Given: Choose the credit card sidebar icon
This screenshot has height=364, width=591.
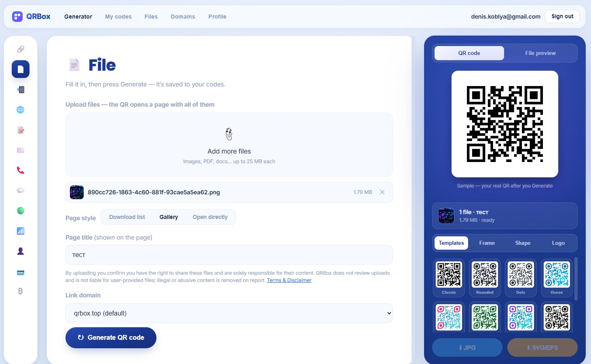Looking at the screenshot, I should pyautogui.click(x=21, y=273).
